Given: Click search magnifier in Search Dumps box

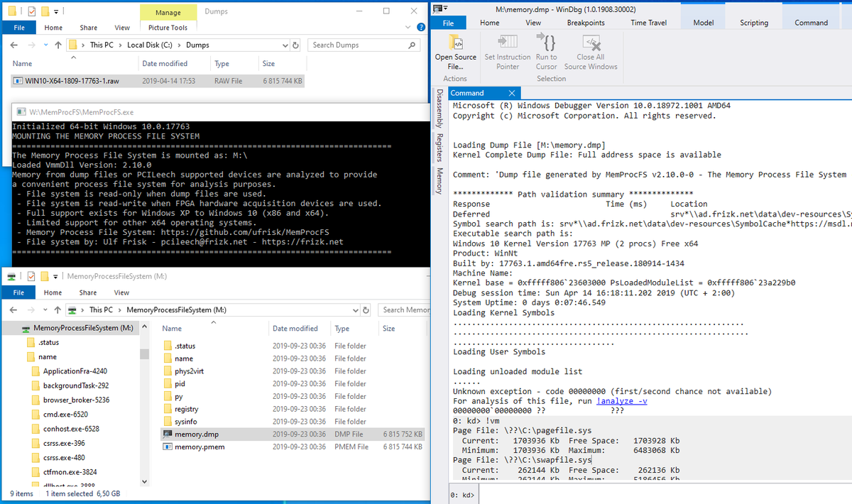Looking at the screenshot, I should 413,45.
